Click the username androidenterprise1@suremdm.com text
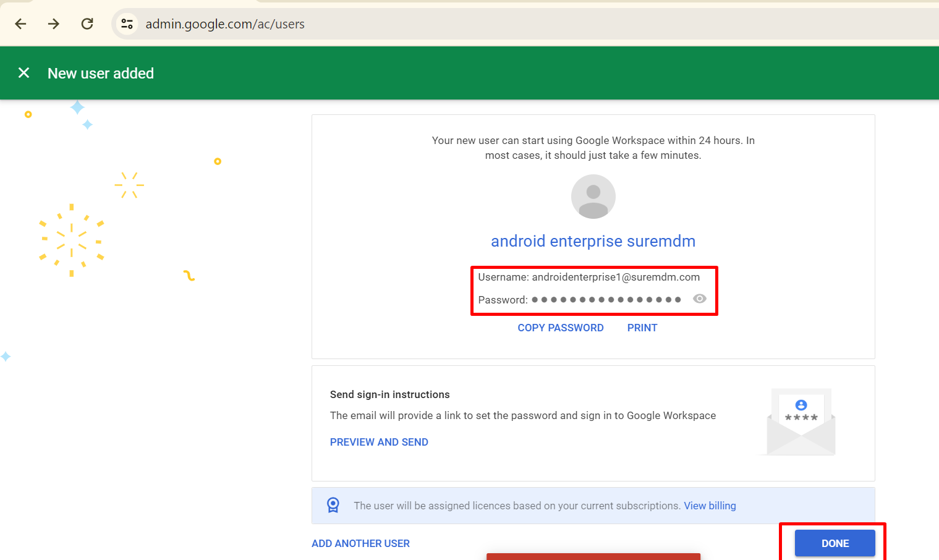Screen dimensions: 939x560 [616, 277]
